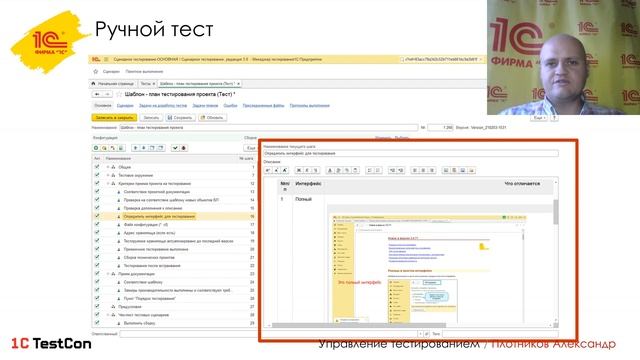
Task: Click the Наименование текущего шага input field
Action: coord(411,153)
